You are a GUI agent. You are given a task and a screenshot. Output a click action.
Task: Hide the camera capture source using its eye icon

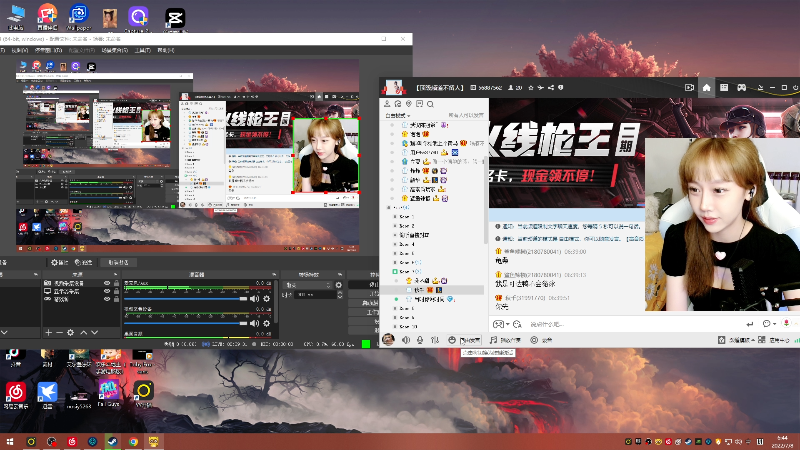tap(107, 283)
